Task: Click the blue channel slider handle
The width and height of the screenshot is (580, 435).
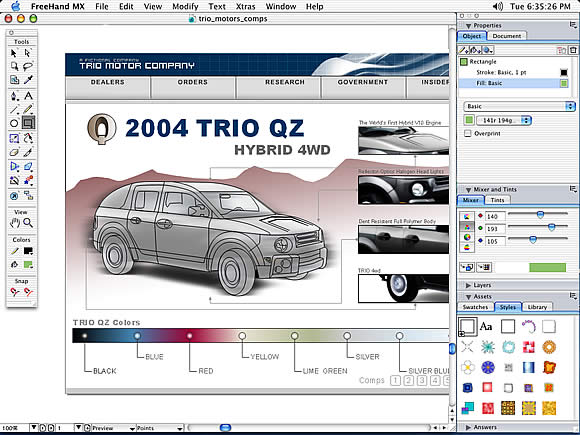Action: tap(533, 240)
